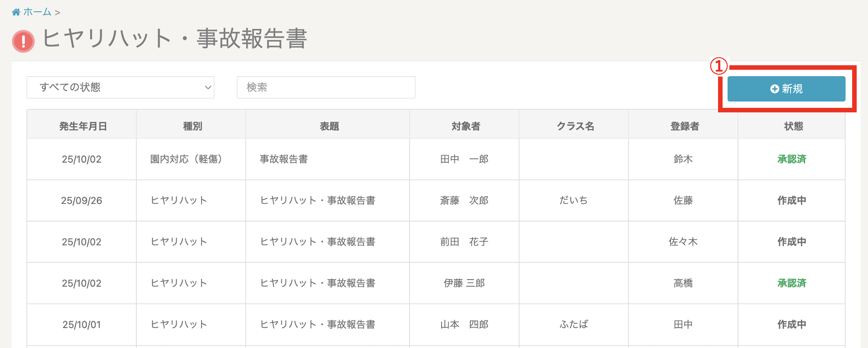The image size is (868, 348).
Task: Sort by the 発生年月日 column header
Action: pos(82,126)
